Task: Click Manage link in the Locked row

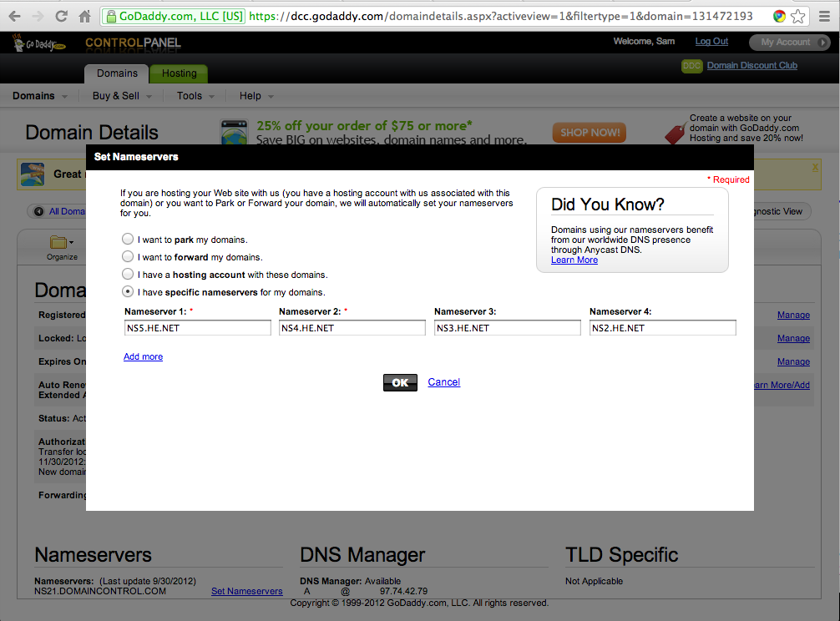Action: [793, 338]
